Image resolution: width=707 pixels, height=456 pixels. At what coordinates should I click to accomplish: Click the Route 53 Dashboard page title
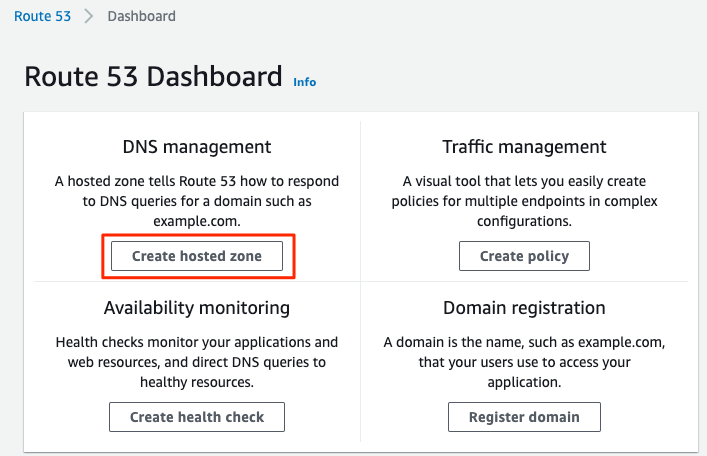(153, 76)
